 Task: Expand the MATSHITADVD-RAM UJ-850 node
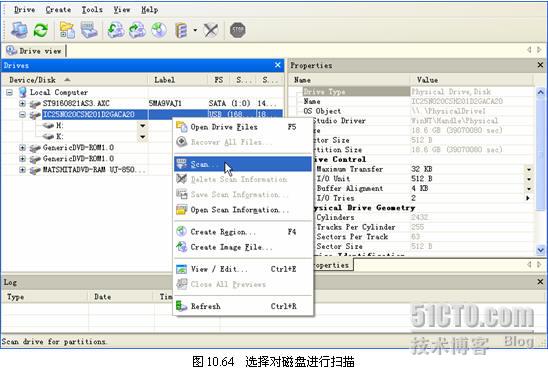22,170
